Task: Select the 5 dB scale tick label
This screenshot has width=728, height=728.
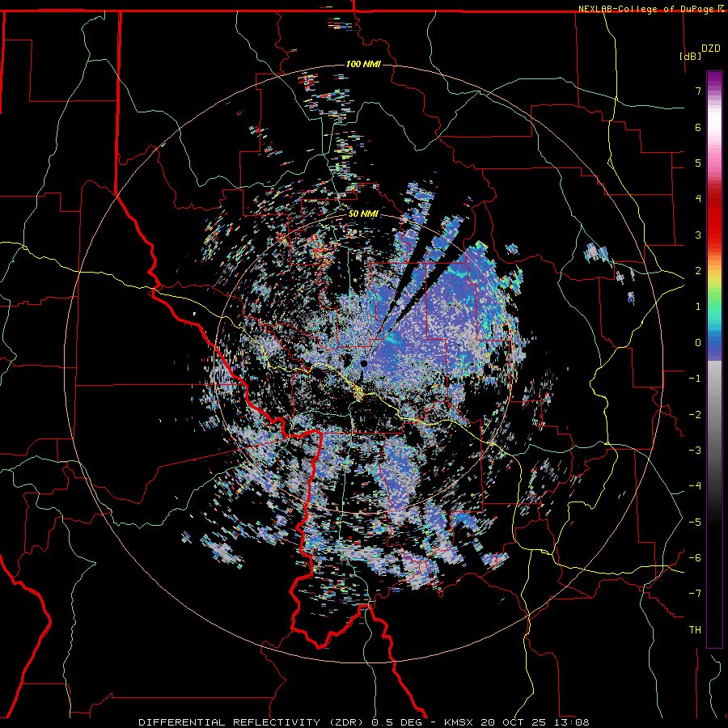Action: tap(698, 163)
